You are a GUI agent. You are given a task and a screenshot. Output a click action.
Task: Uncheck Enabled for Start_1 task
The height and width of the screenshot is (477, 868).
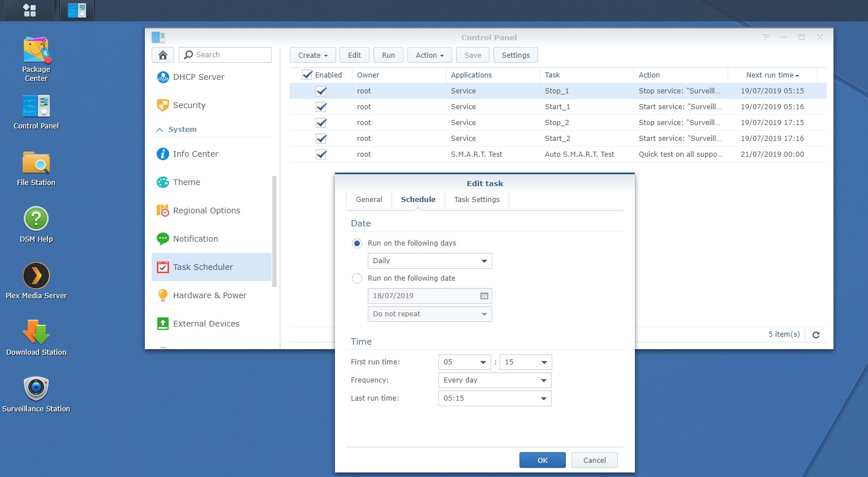pos(321,107)
